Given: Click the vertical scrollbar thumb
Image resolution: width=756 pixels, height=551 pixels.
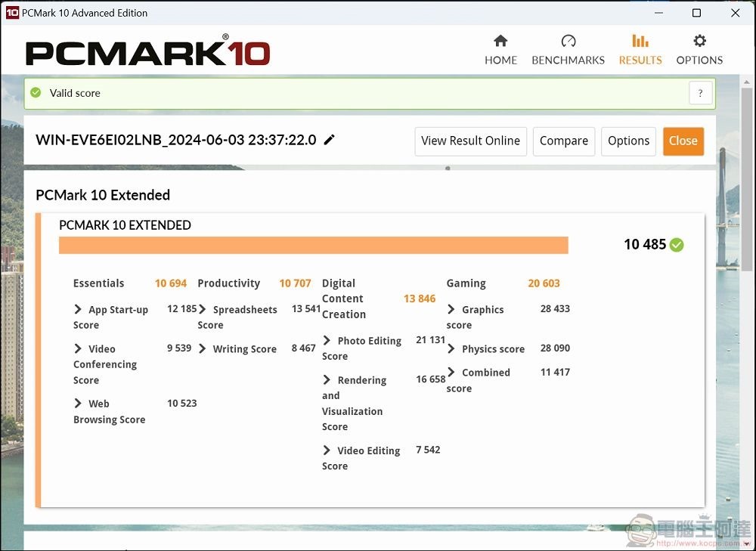Looking at the screenshot, I should (746, 178).
